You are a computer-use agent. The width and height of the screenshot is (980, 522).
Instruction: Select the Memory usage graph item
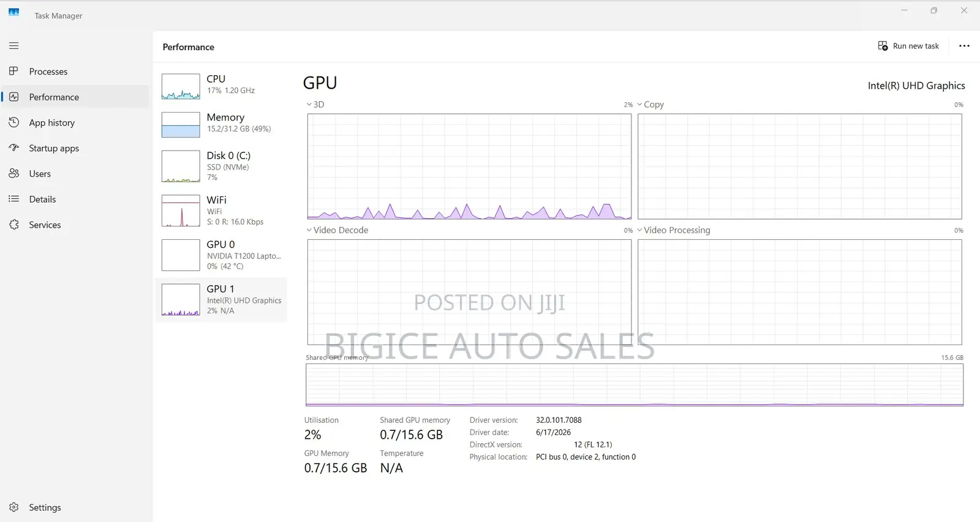click(x=221, y=124)
